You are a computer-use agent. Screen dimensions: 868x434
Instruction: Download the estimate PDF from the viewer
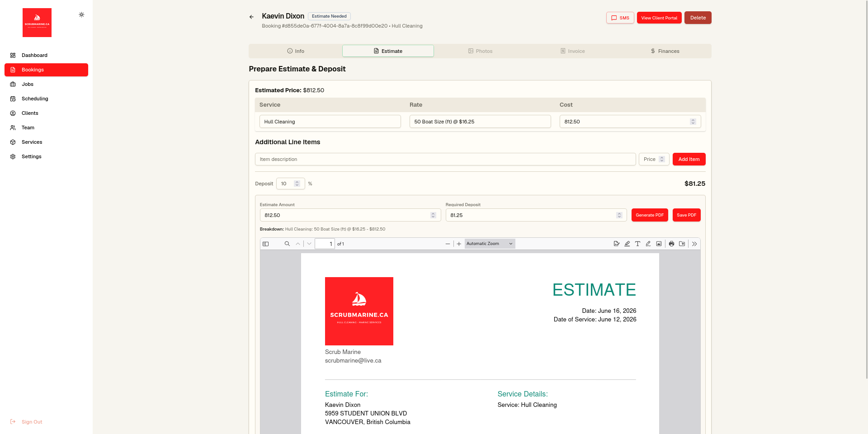(x=682, y=244)
